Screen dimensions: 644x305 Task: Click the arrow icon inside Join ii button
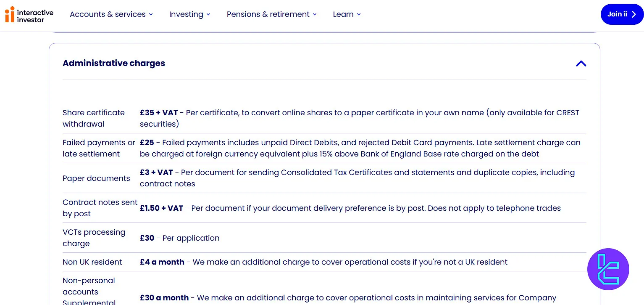pos(634,14)
